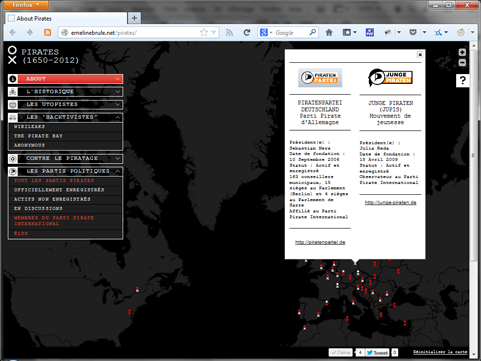Click the Firefox home icon

click(329, 32)
